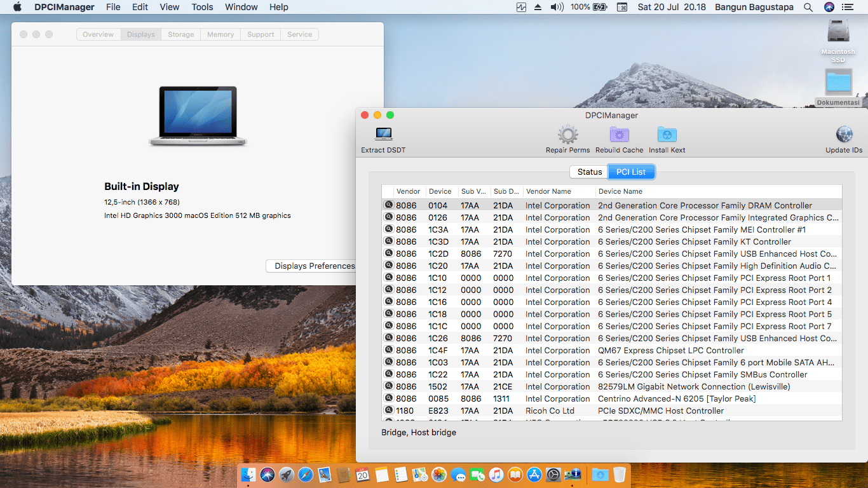The width and height of the screenshot is (868, 488).
Task: Open Photos from the Dock
Action: (439, 474)
